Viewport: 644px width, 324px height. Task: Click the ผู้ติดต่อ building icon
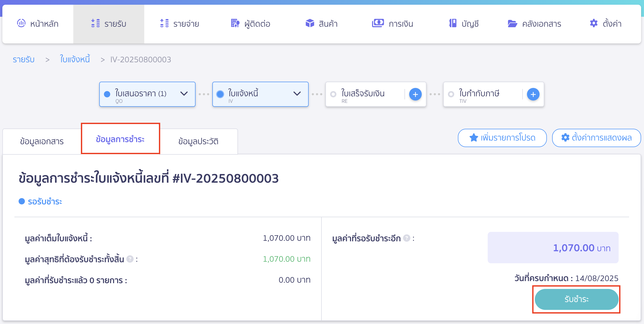235,23
